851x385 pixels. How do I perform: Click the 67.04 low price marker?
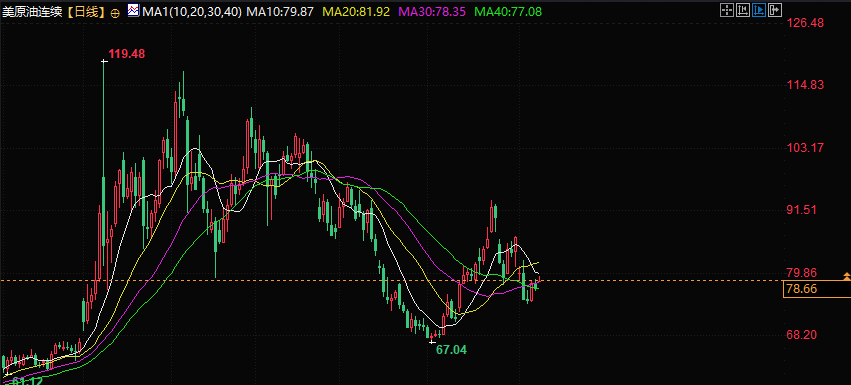click(x=451, y=349)
